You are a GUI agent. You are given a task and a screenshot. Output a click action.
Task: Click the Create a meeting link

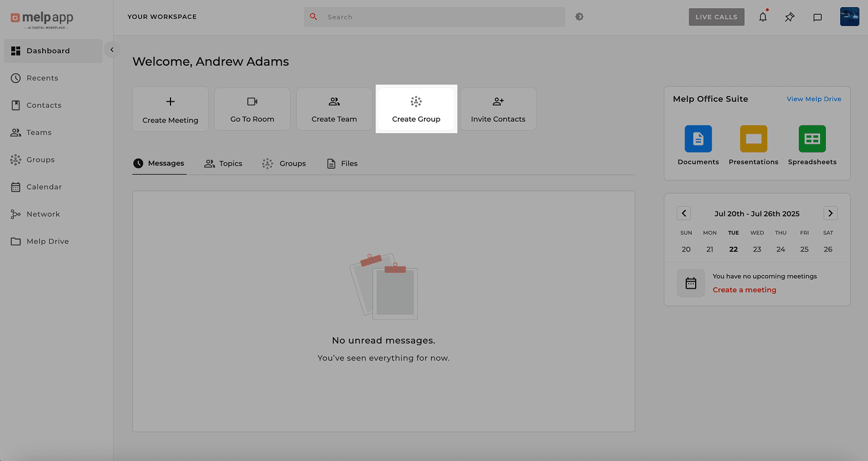[x=744, y=289]
